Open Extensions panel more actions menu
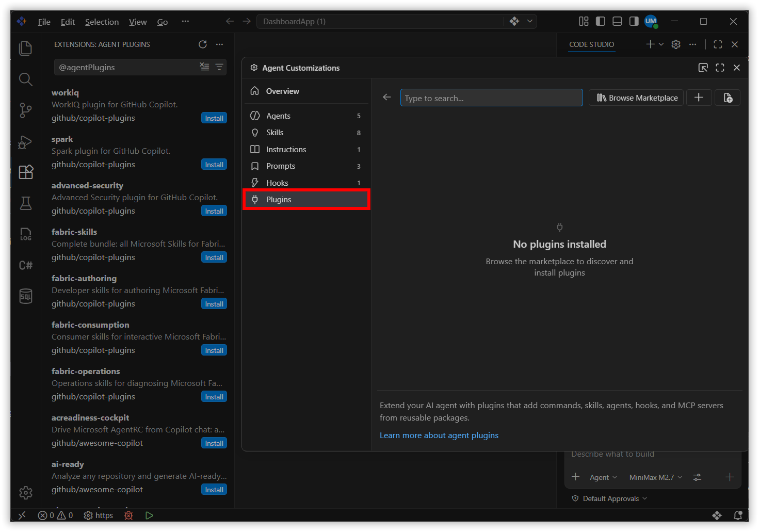 click(x=220, y=44)
